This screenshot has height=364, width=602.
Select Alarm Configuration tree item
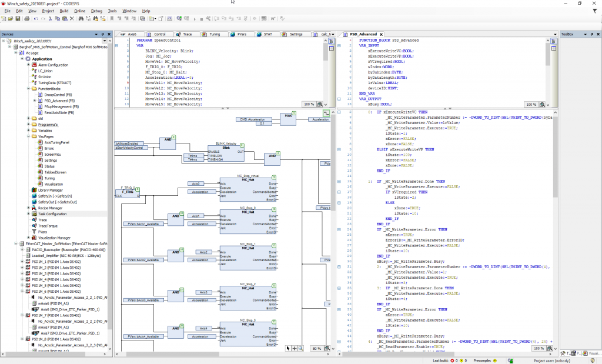(x=53, y=65)
